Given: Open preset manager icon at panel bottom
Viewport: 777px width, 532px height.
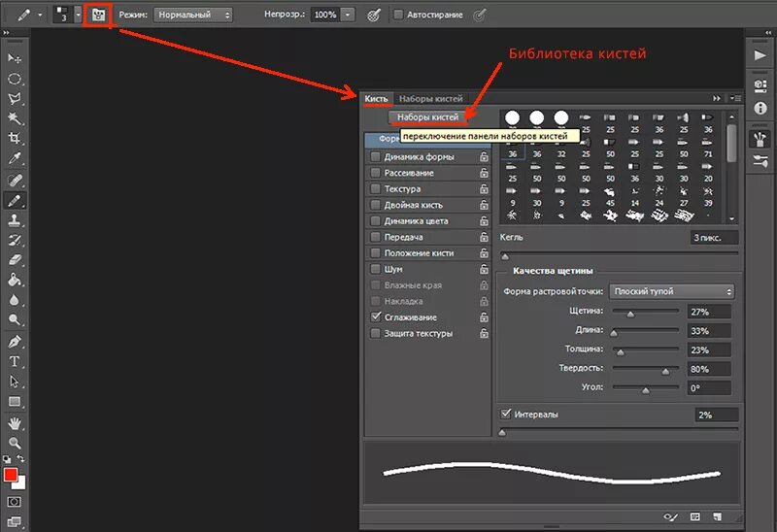Looking at the screenshot, I should click(x=694, y=516).
